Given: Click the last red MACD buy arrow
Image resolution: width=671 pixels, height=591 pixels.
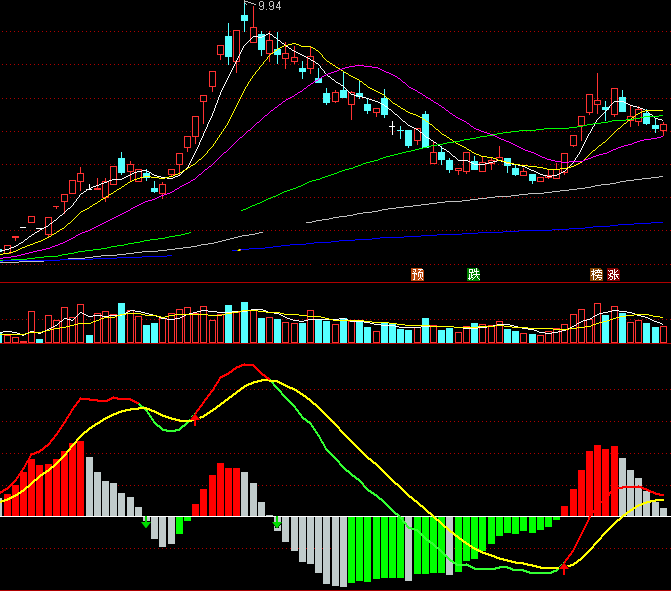Looking at the screenshot, I should 564,567.
